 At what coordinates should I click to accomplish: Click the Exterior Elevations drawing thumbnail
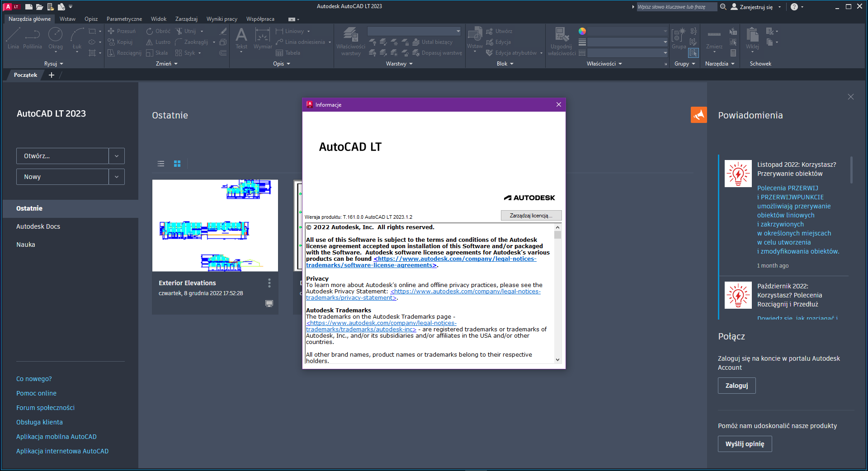pos(215,226)
